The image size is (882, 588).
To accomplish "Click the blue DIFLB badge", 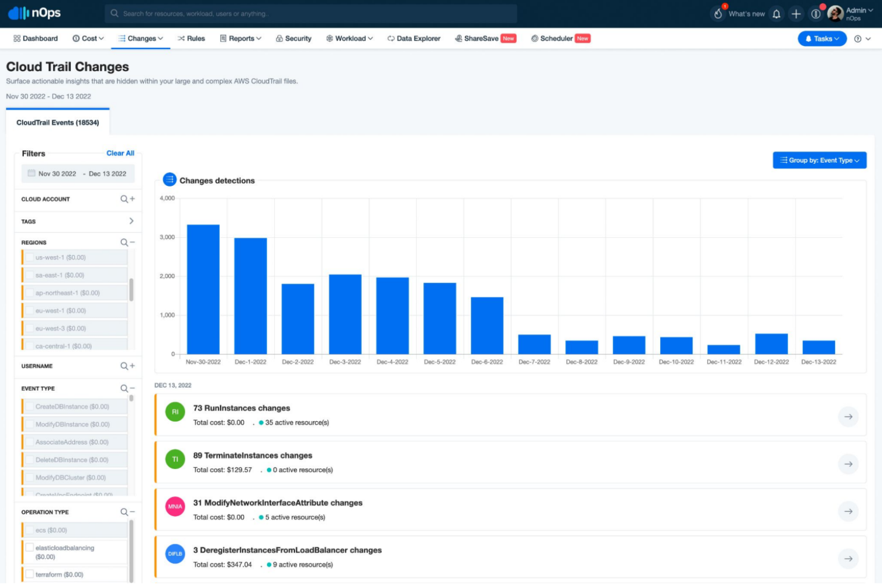I will pos(175,554).
